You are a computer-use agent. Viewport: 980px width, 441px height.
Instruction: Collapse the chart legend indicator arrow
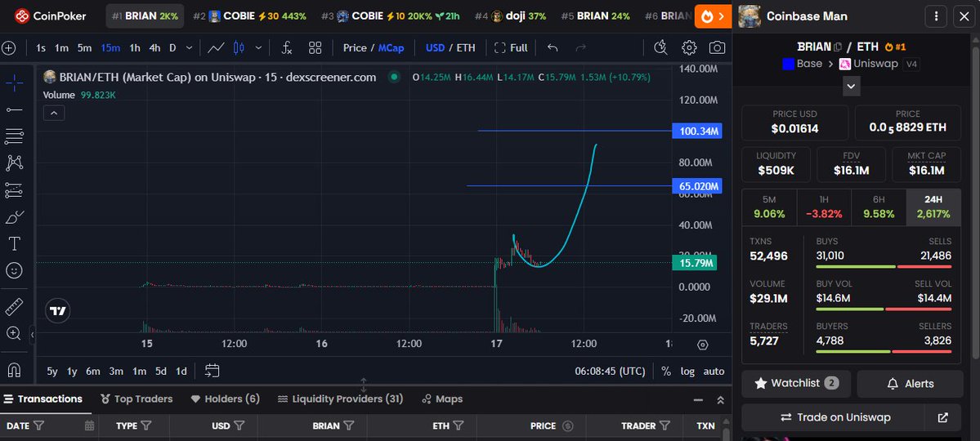click(x=54, y=113)
